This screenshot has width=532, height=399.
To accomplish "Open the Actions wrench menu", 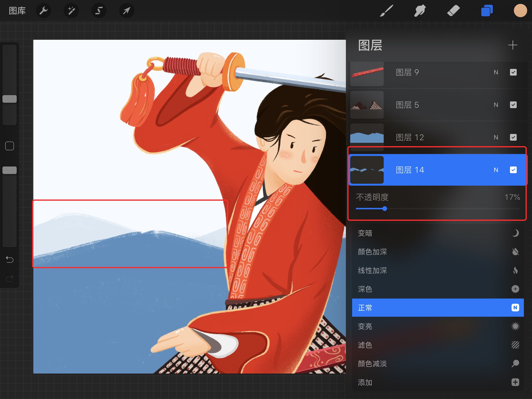I will [44, 11].
